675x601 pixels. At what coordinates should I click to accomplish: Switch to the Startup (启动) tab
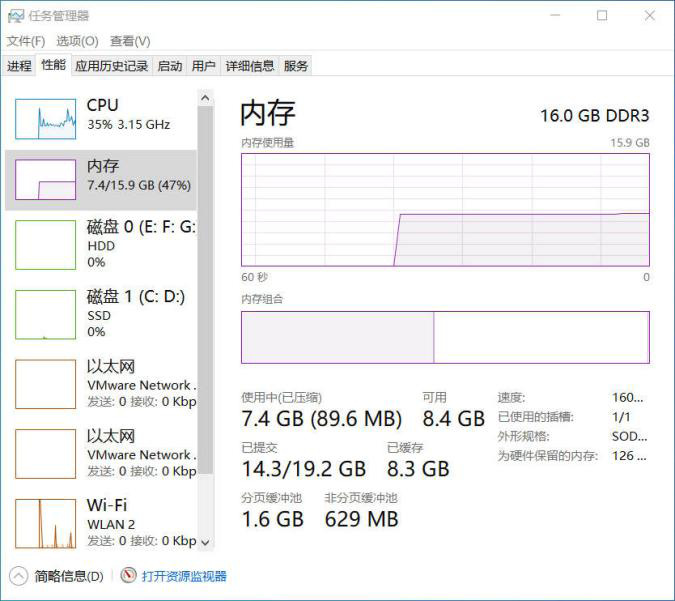pos(170,66)
